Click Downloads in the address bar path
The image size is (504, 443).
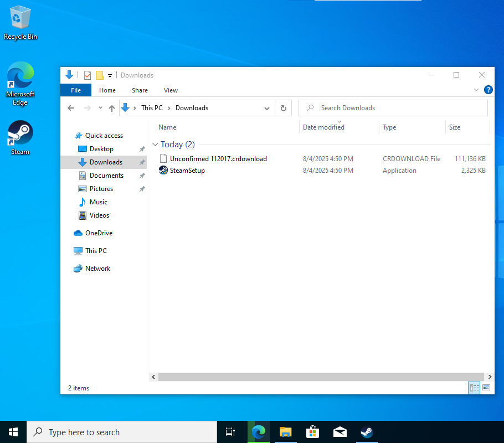(192, 108)
